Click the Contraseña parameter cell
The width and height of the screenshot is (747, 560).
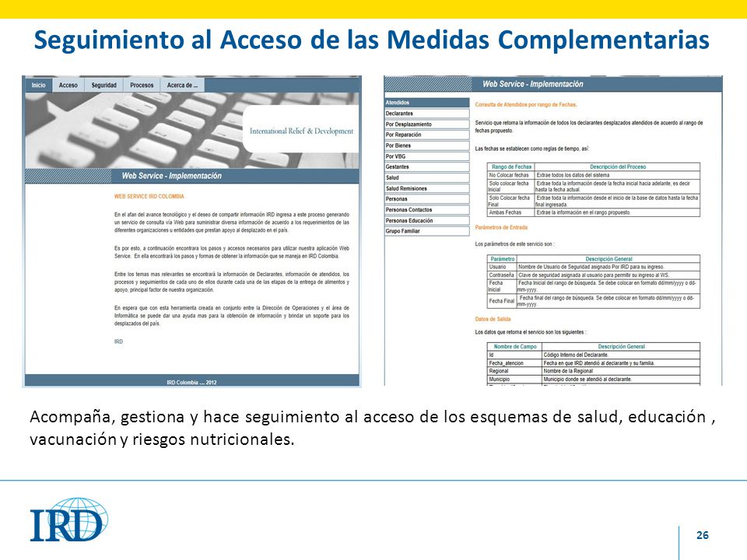point(502,275)
